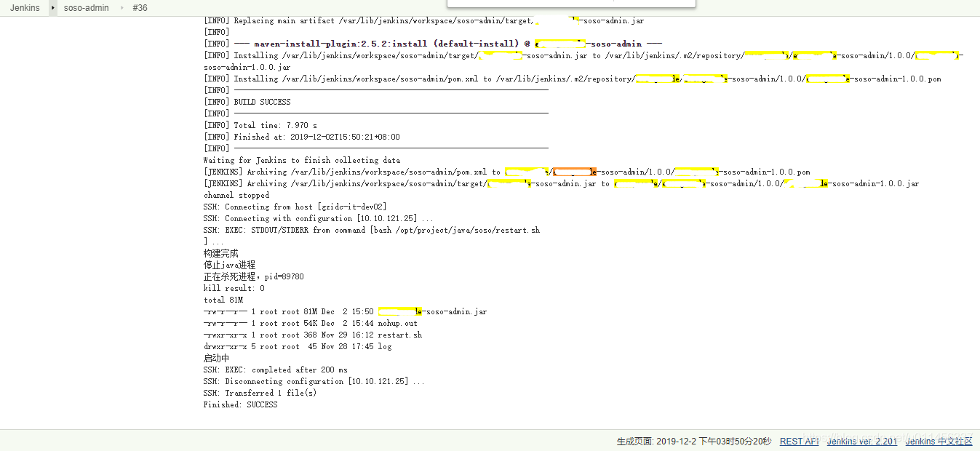Click the '停止java进程' output line
This screenshot has width=980, height=451.
click(229, 265)
